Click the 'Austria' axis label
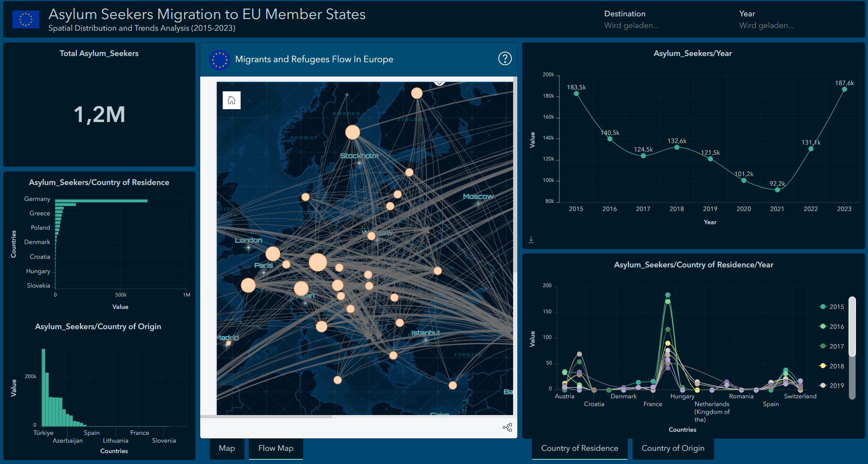Image resolution: width=868 pixels, height=464 pixels. (564, 396)
